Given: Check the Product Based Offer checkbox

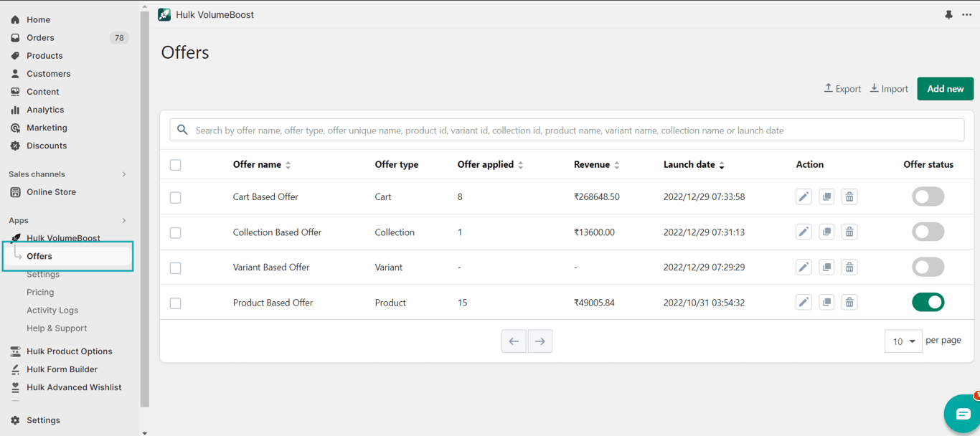Looking at the screenshot, I should tap(175, 303).
